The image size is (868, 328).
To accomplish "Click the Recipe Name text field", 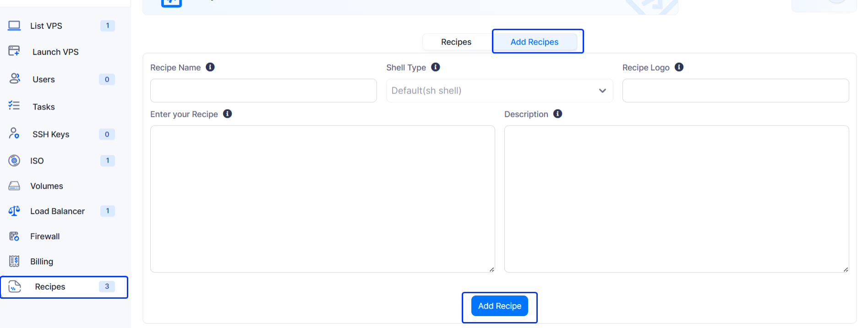I will (x=263, y=91).
